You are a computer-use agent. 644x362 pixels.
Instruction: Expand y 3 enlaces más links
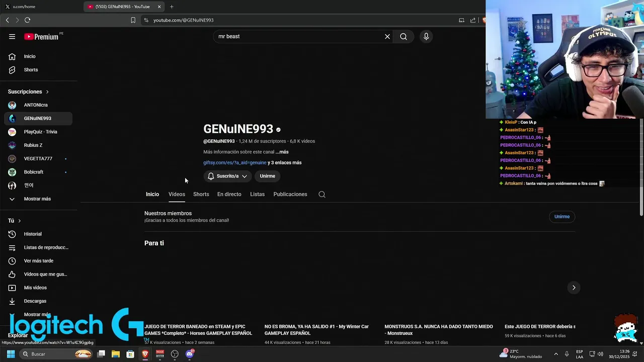285,163
